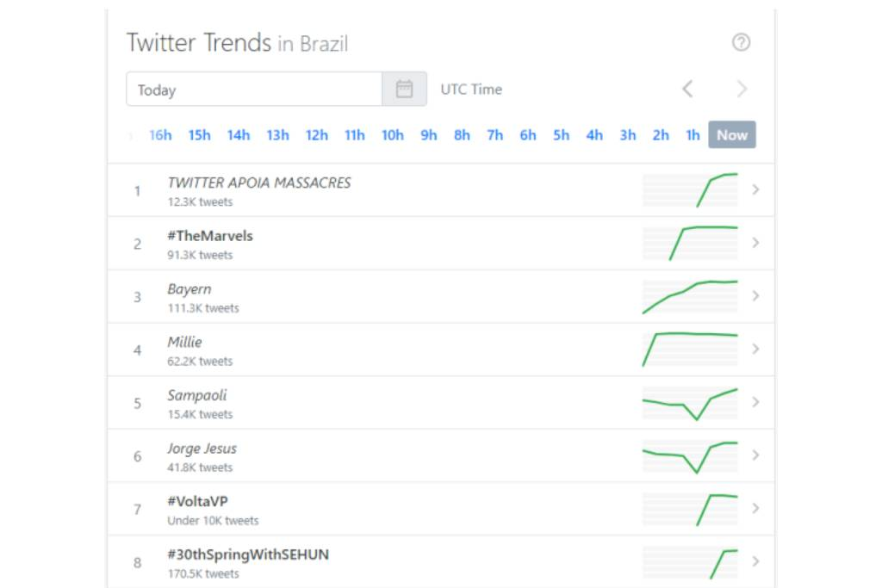Click the next day right arrow
Screen dimensions: 882x588
[x=742, y=89]
